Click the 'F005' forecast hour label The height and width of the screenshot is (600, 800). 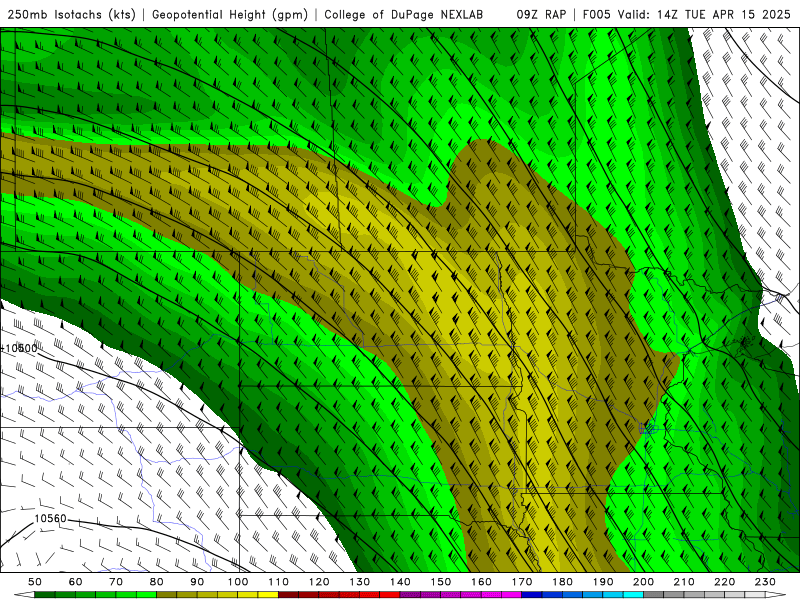tap(597, 14)
